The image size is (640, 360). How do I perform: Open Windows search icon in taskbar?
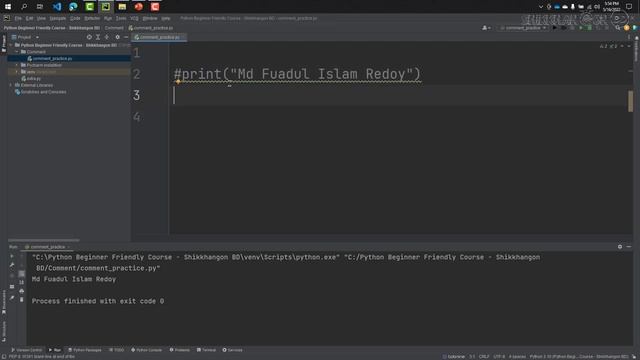tap(24, 7)
